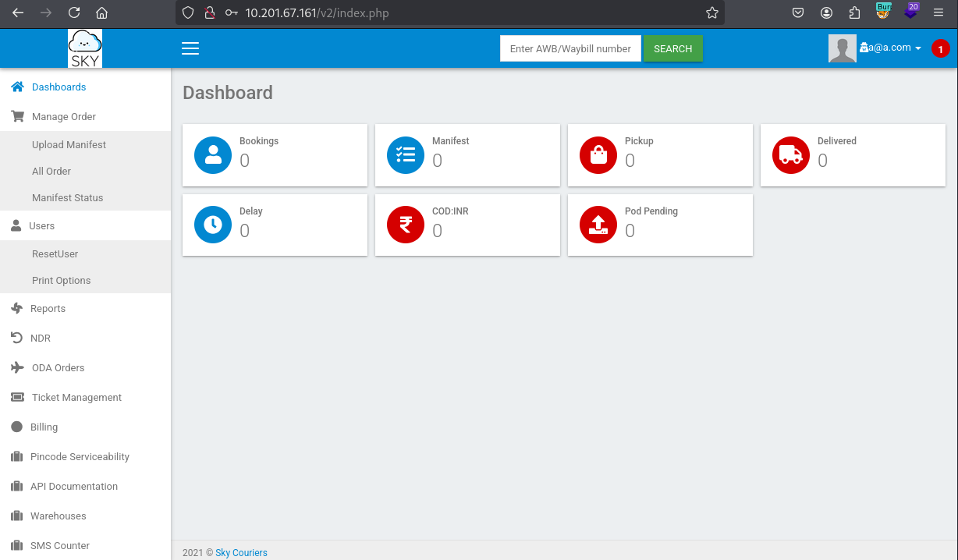958x560 pixels.
Task: Click the Ticket Management ticket icon
Action: [17, 397]
